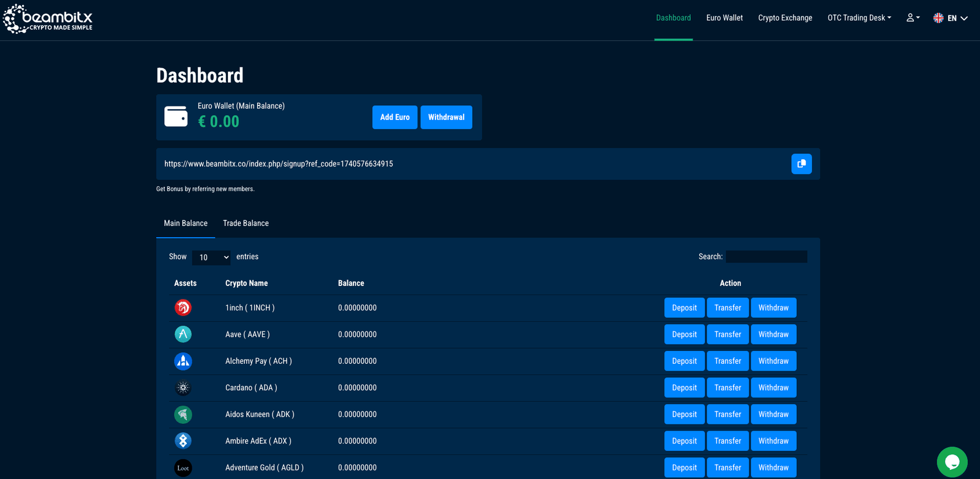Click 'Aidos Kuneen ( ADK )' name
Image resolution: width=980 pixels, height=479 pixels.
point(260,414)
